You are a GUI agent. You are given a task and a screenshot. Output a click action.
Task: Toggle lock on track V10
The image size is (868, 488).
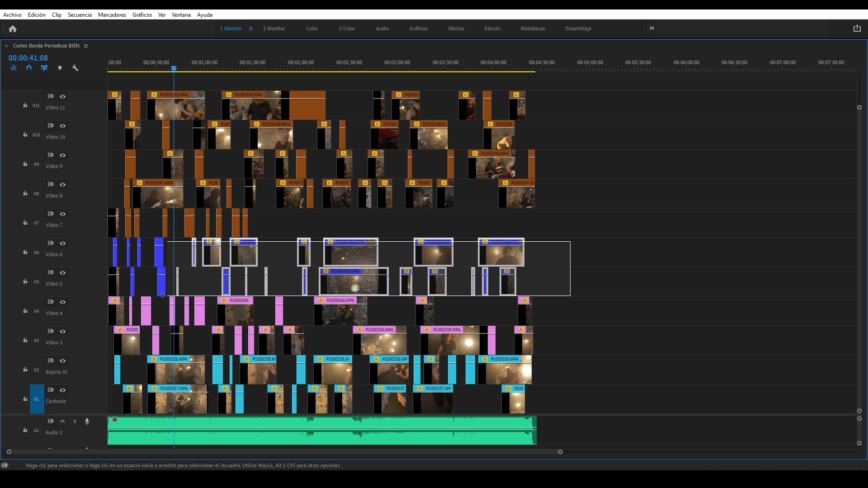point(25,135)
